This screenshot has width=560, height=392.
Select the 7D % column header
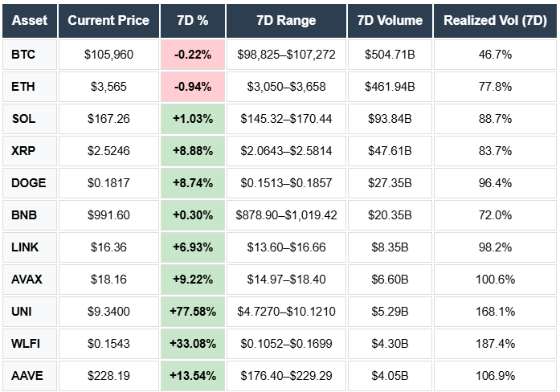192,21
